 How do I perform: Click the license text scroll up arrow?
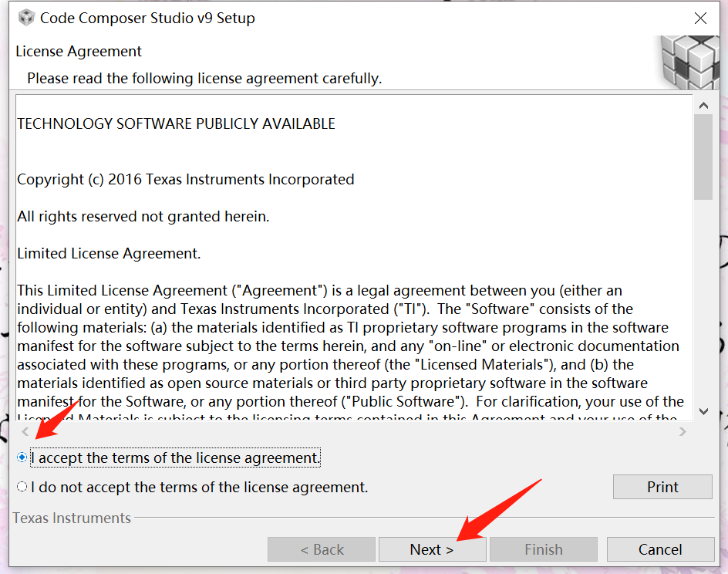[703, 105]
